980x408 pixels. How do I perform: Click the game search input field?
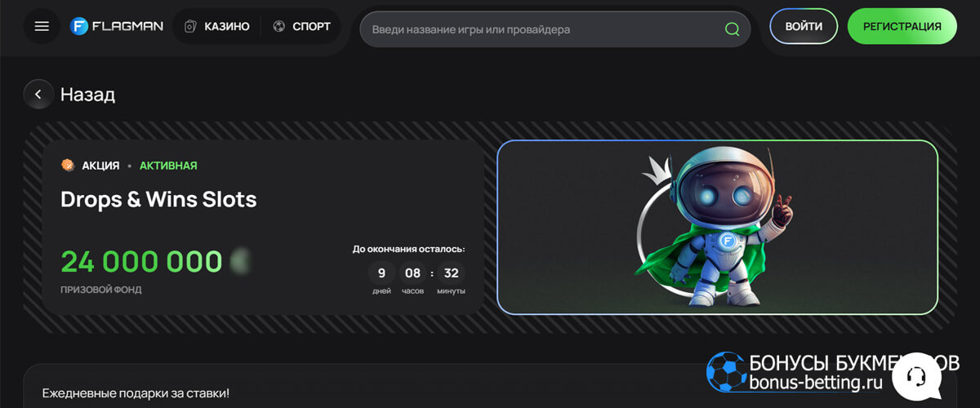click(555, 29)
